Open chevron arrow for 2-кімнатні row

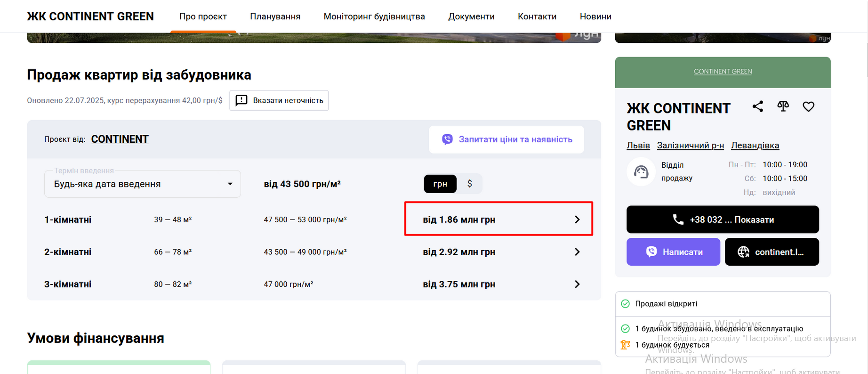[577, 252]
